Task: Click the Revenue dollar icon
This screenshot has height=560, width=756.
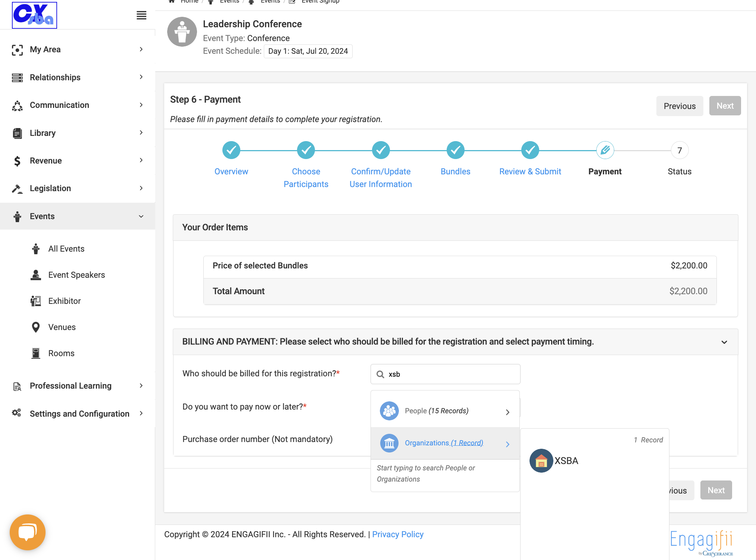Action: [x=17, y=161]
